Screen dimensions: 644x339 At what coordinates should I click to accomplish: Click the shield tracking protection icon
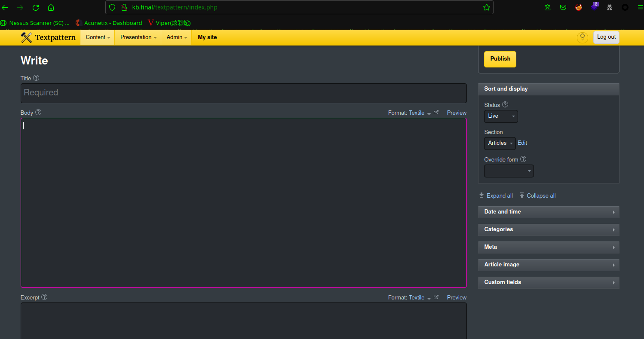point(112,7)
